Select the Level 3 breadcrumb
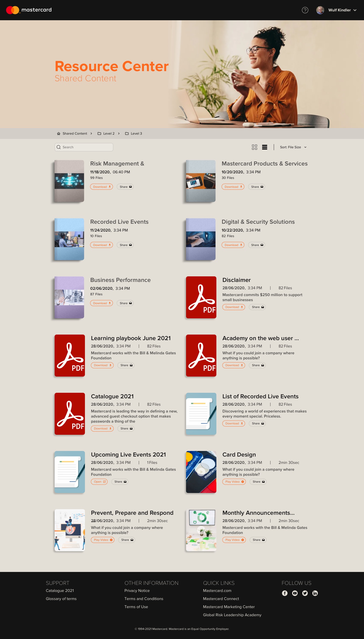The image size is (364, 639). click(x=133, y=133)
